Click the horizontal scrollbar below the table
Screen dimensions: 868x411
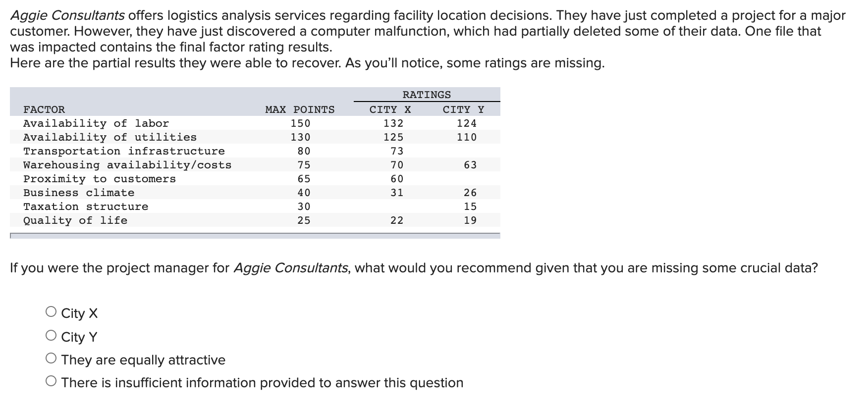(x=255, y=236)
